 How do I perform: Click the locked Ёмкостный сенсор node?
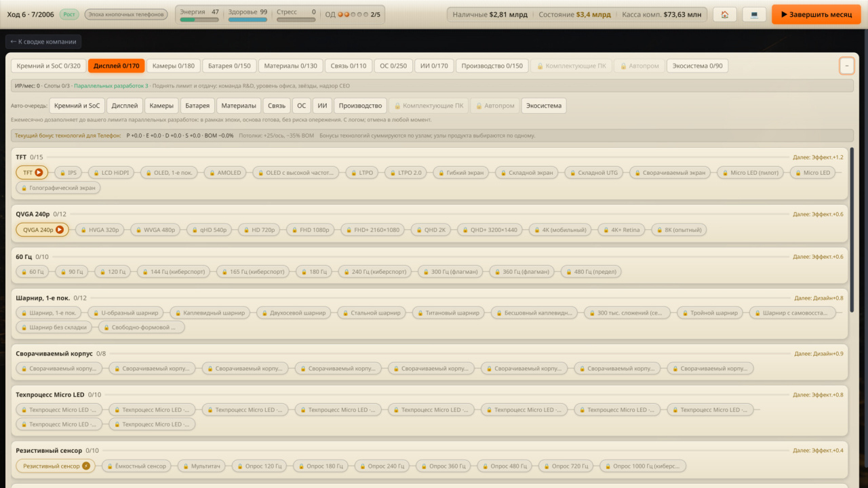click(137, 466)
